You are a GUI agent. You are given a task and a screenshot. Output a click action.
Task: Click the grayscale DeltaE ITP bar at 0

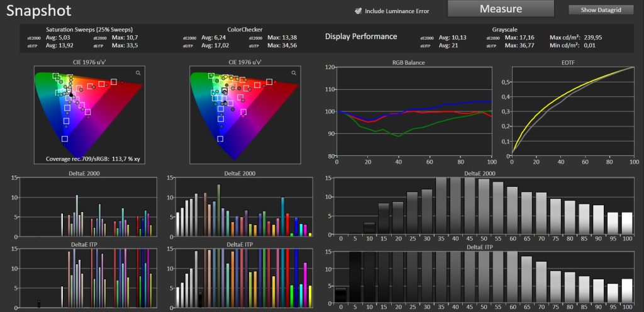340,295
